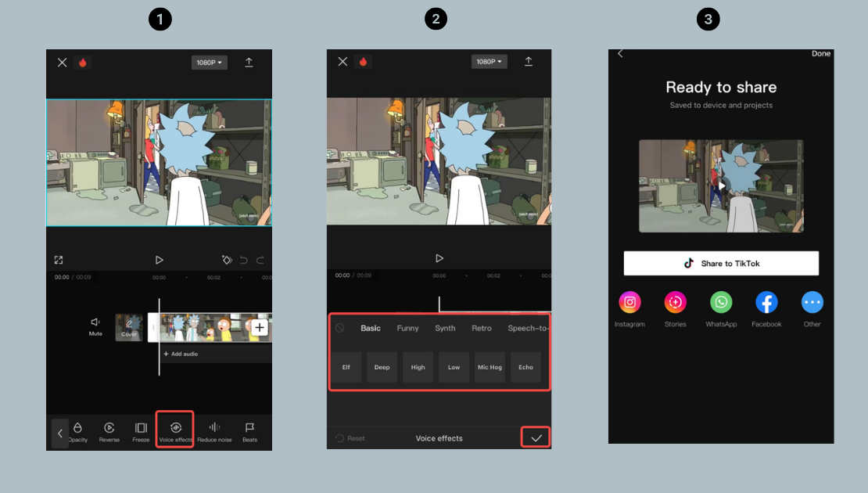Select the Opacity tool
868x493 pixels.
(x=78, y=432)
